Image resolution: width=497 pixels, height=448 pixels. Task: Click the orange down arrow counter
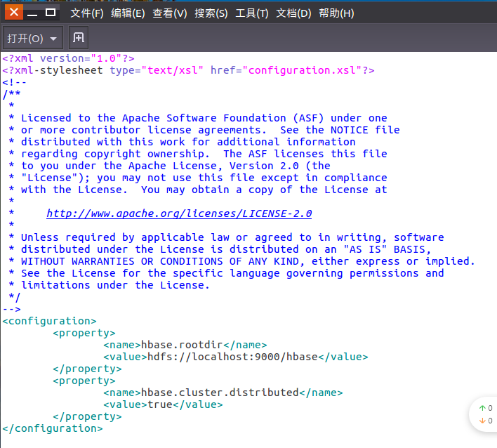(x=486, y=421)
